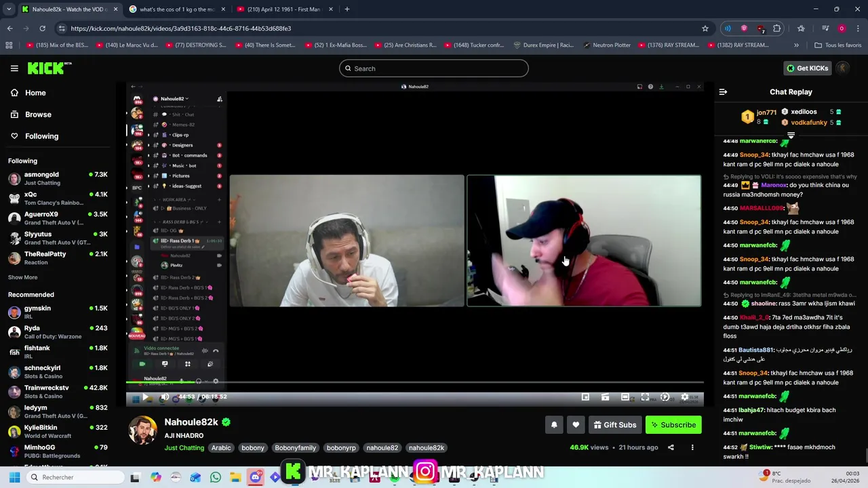Select the Bobonyfamily tag
This screenshot has width=868, height=488.
click(x=295, y=448)
